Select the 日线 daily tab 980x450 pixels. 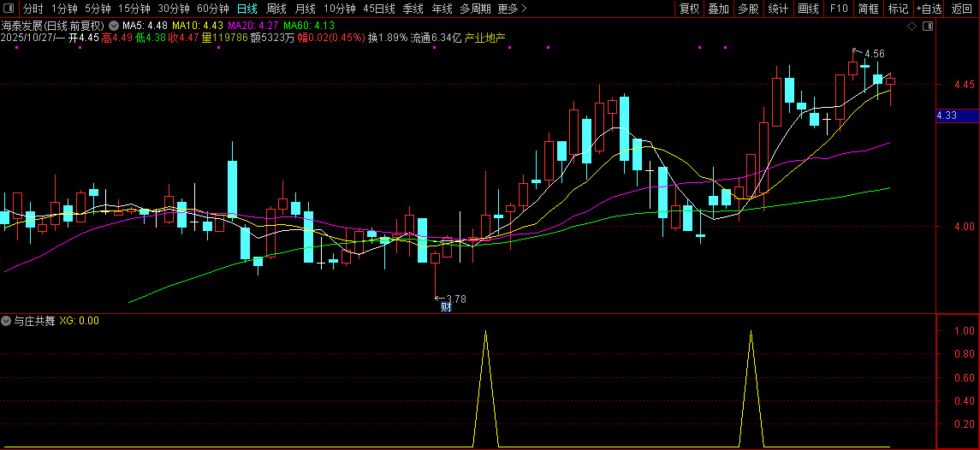pos(246,9)
